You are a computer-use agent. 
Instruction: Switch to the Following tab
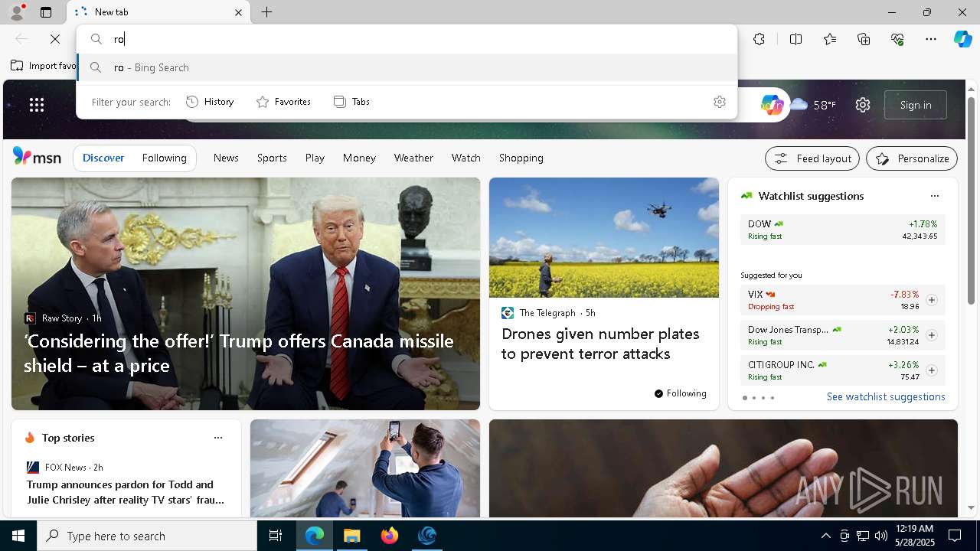pyautogui.click(x=164, y=158)
